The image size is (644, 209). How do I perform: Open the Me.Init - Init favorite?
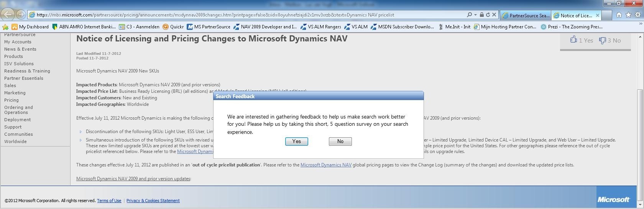(x=455, y=27)
